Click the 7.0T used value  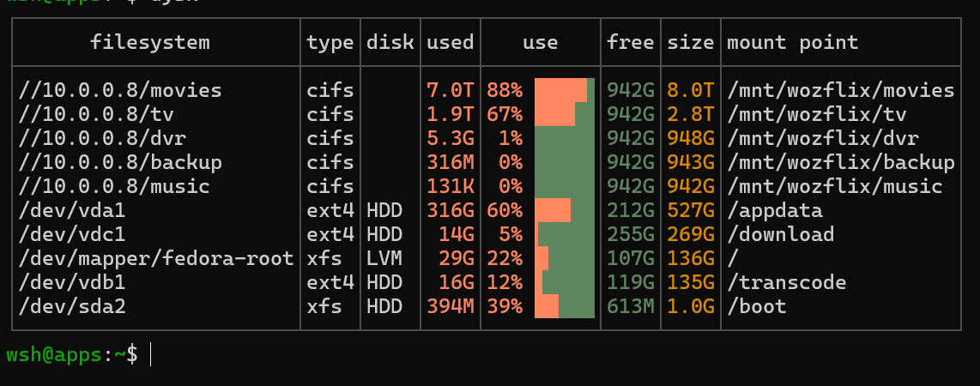[x=450, y=91]
